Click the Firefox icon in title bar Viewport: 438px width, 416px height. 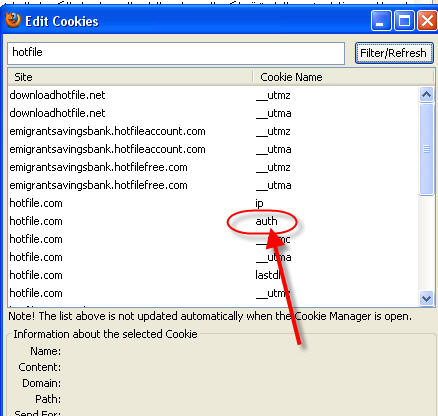tap(13, 20)
